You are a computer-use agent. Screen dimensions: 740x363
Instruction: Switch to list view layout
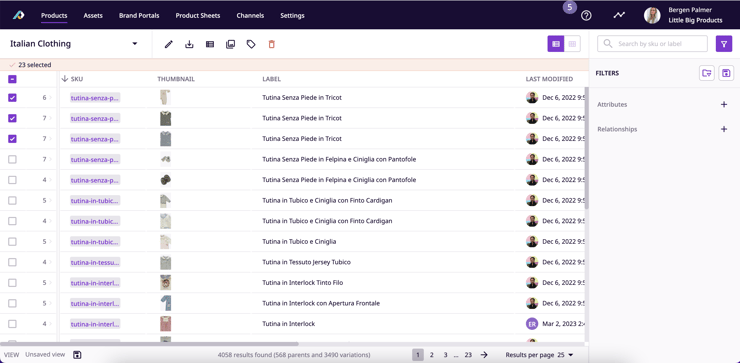pos(556,44)
